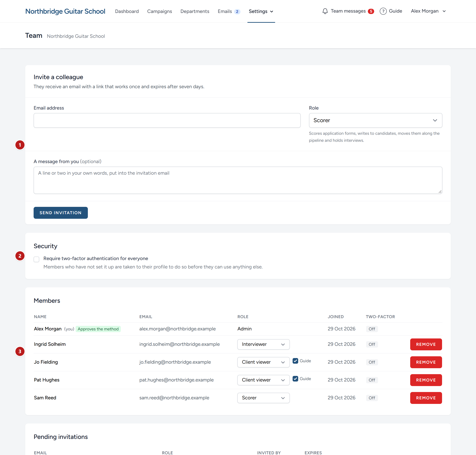
Task: Change Sam Reed's role dropdown
Action: (263, 398)
